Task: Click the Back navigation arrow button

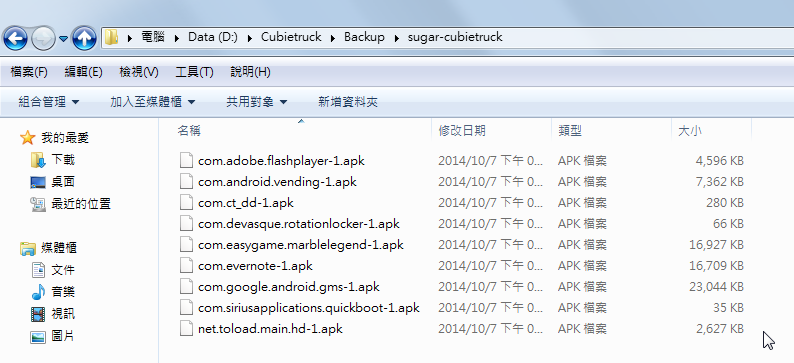Action: coord(15,38)
